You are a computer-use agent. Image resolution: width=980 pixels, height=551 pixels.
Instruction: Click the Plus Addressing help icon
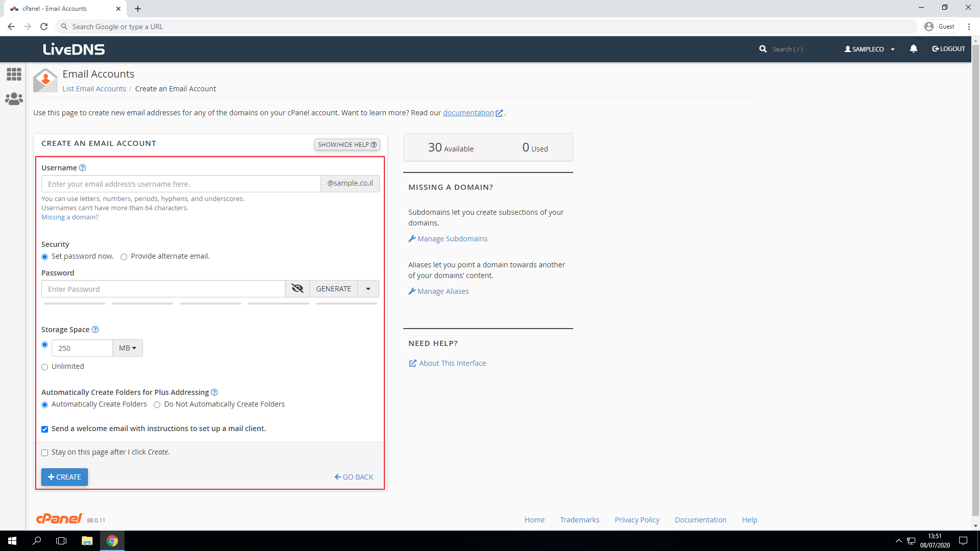214,392
